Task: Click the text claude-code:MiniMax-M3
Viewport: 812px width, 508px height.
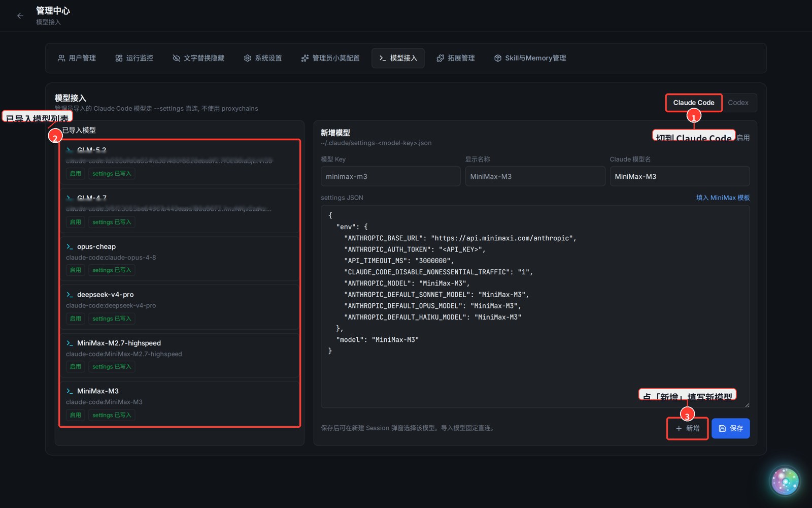Action: tap(104, 402)
